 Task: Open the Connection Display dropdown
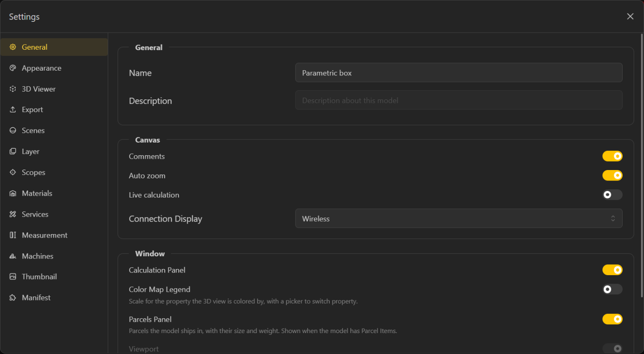[459, 218]
